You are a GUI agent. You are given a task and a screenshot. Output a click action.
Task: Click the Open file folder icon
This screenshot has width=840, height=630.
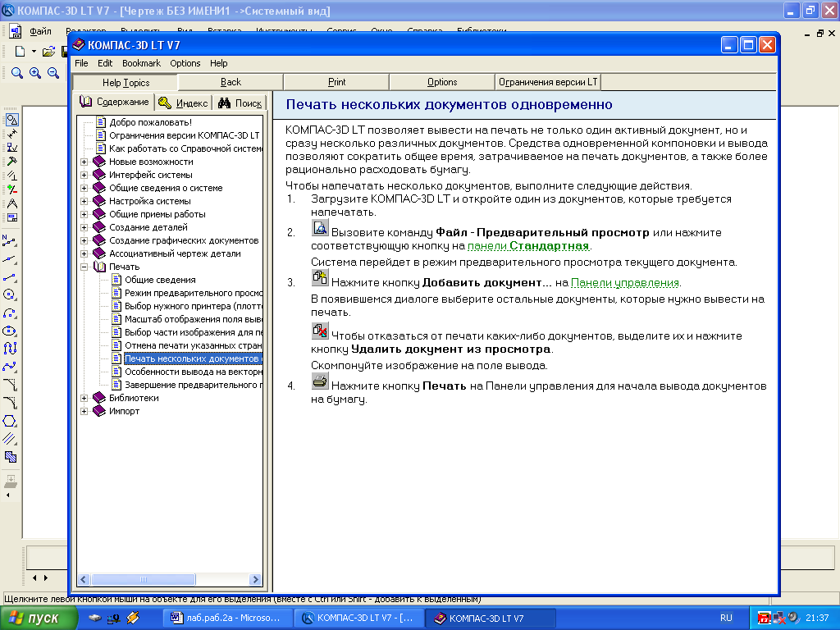tap(48, 52)
